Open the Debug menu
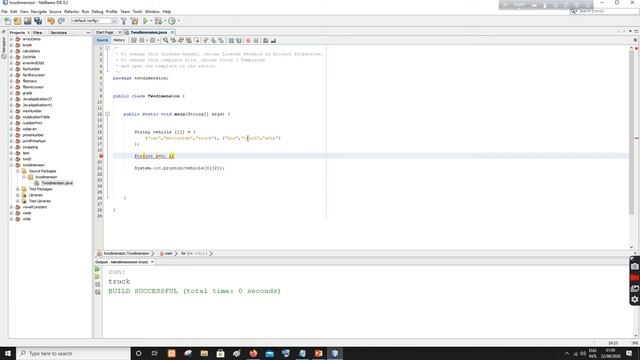 97,11
